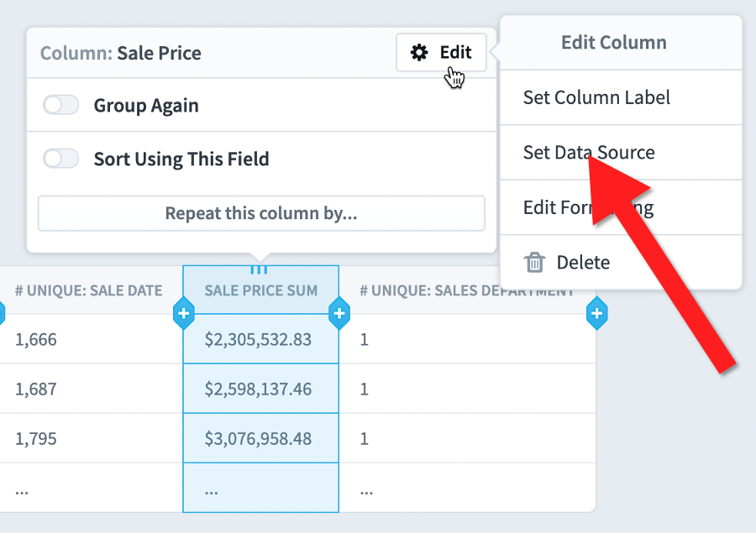The height and width of the screenshot is (533, 756).
Task: Click # Unique: Sales Department column header
Action: click(x=466, y=291)
